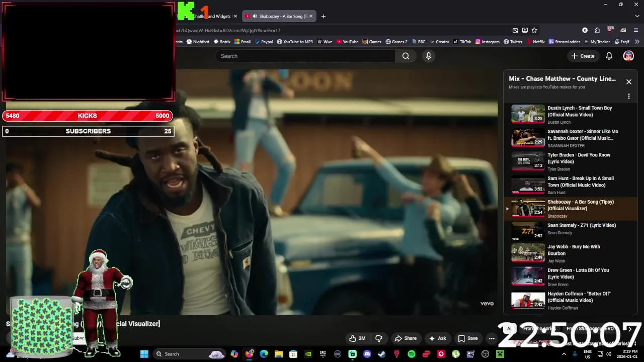Click into the YouTube search field

[x=306, y=56]
